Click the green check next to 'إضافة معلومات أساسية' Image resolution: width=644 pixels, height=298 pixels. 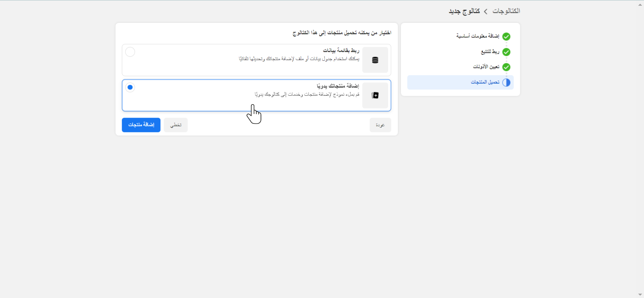506,36
